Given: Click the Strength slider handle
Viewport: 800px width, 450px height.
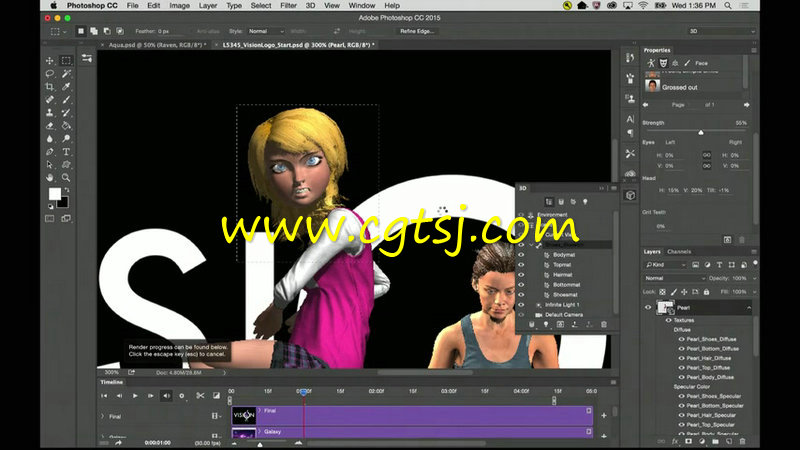Looking at the screenshot, I should [701, 133].
